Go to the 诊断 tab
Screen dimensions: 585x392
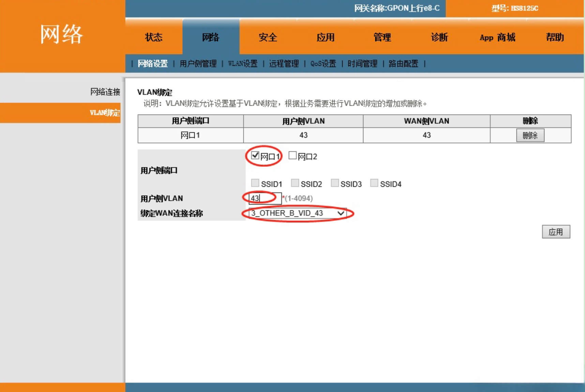tap(439, 37)
